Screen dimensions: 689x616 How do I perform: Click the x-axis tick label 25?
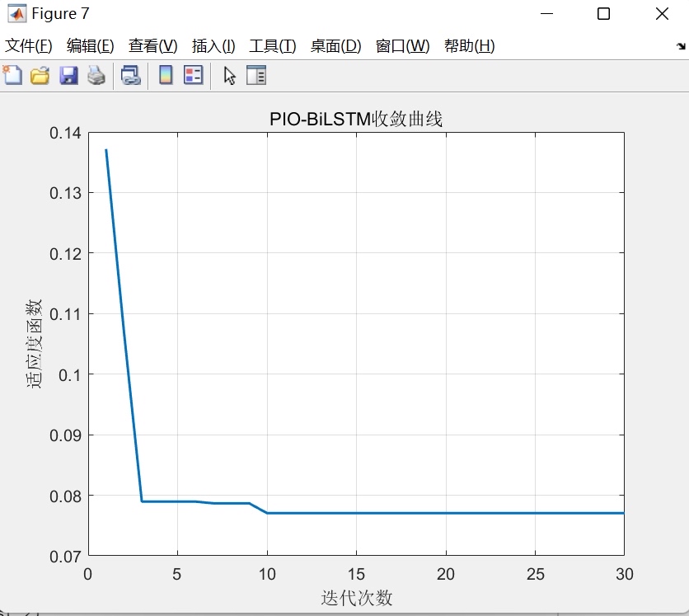pos(535,574)
